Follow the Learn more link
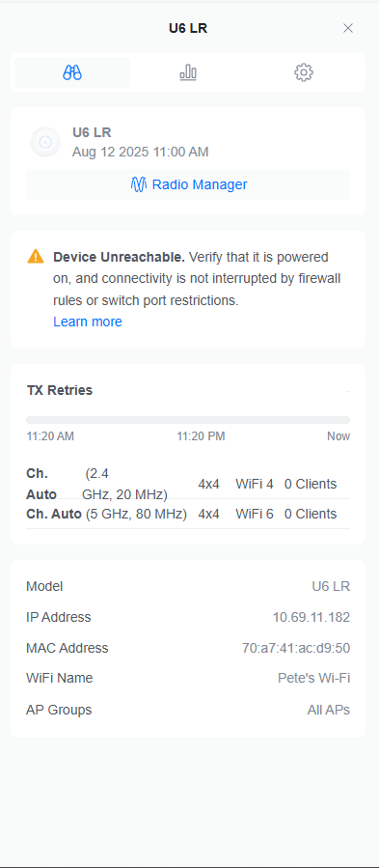 pyautogui.click(x=88, y=322)
